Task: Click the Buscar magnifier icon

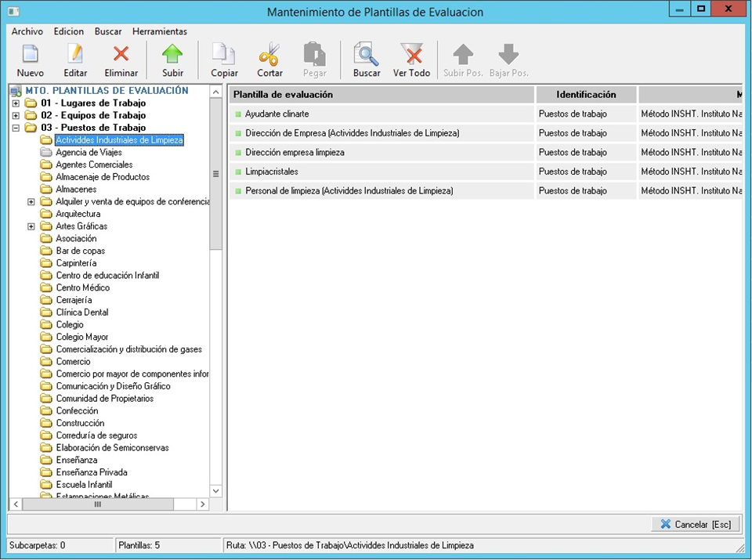Action: tap(366, 55)
